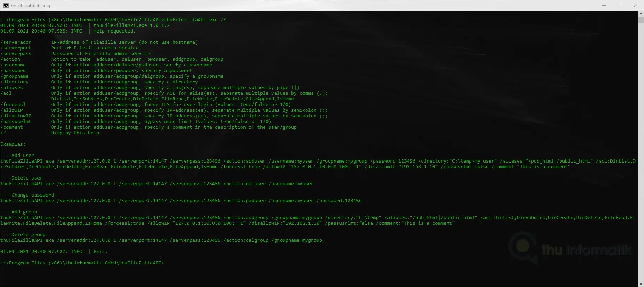Select '/acl' in the parameter help list
Viewport: 644px width, 287px height.
tap(6, 93)
